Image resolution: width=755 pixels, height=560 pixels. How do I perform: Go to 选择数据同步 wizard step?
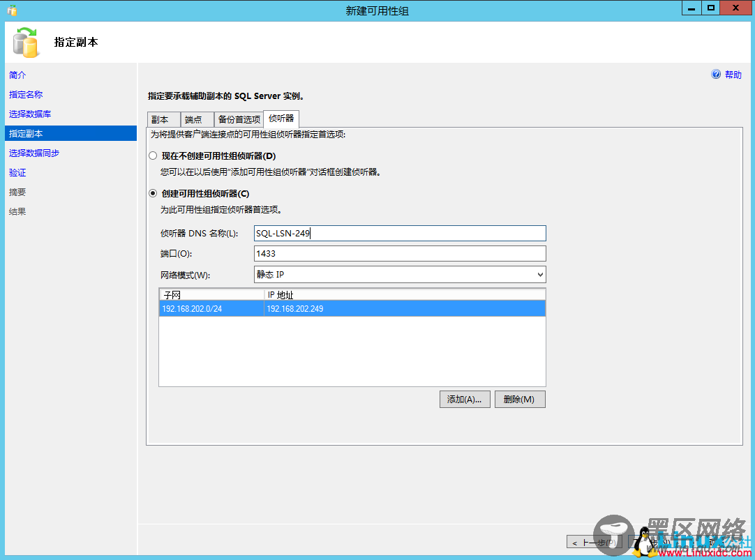coord(33,153)
